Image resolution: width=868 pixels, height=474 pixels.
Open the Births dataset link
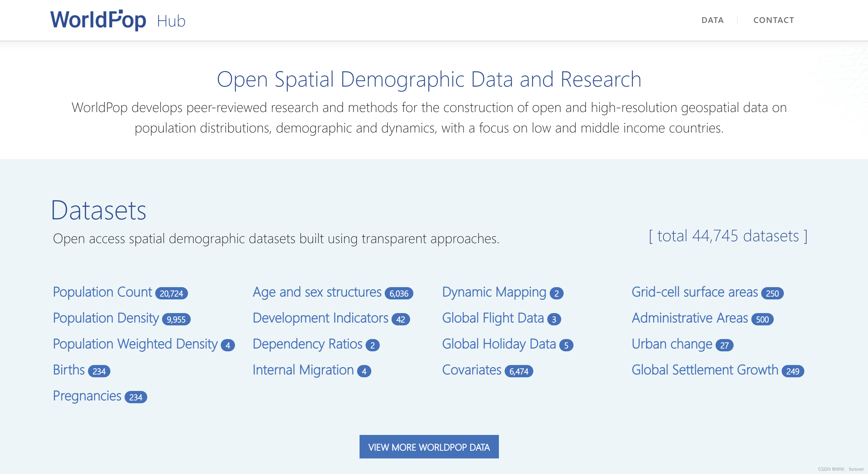pos(69,370)
